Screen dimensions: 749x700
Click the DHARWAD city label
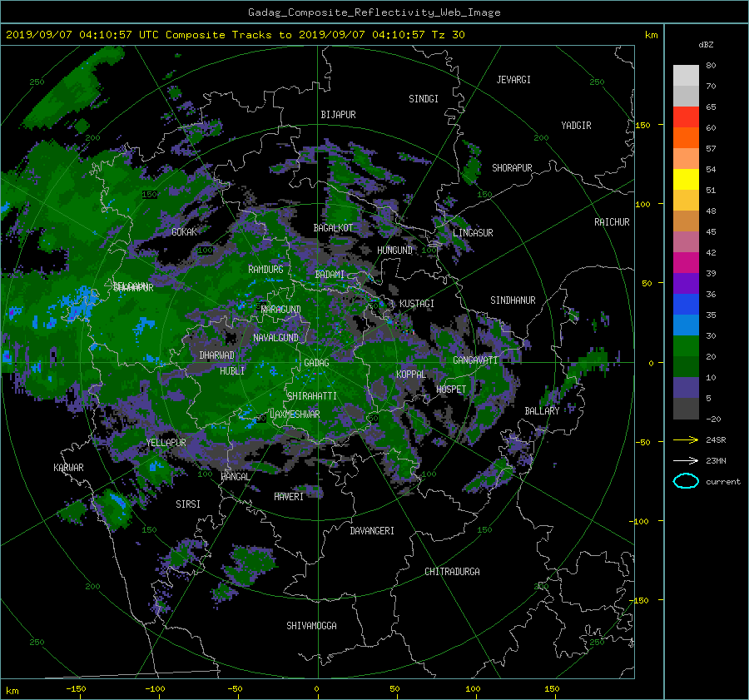pos(217,355)
